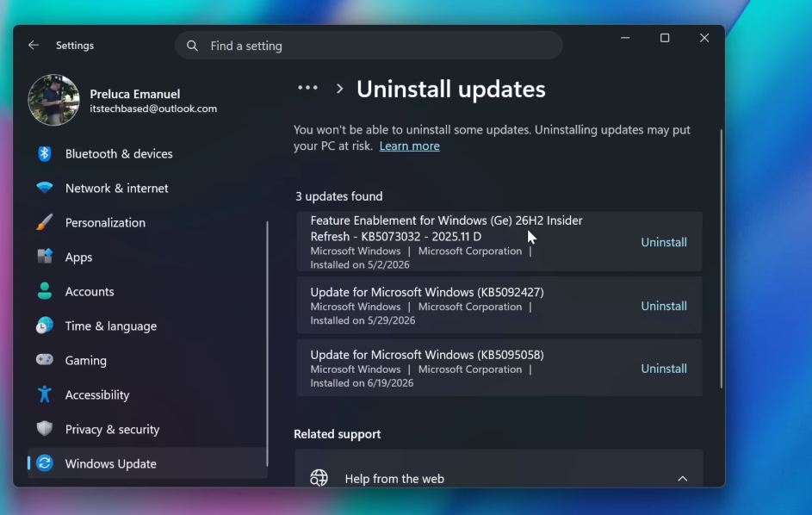Click the itstechbased@outlook.com email text
Viewport: 812px width, 515px height.
(x=153, y=109)
